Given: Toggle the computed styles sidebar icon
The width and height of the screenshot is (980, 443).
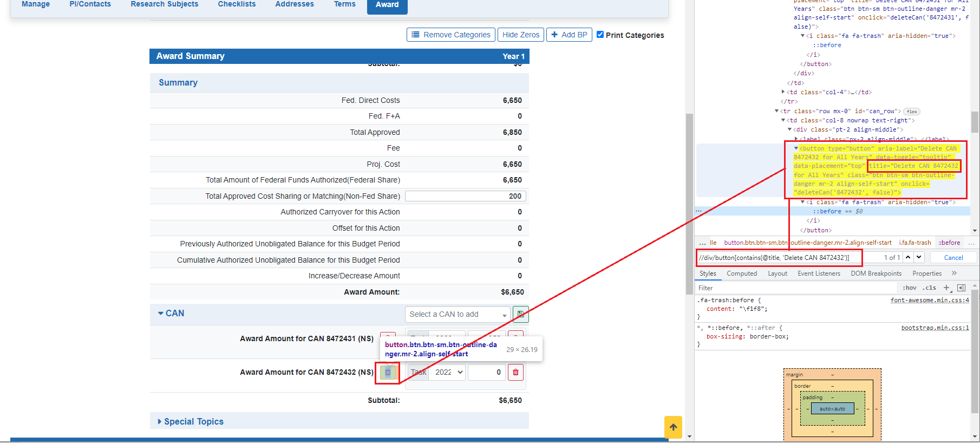Looking at the screenshot, I should point(961,288).
